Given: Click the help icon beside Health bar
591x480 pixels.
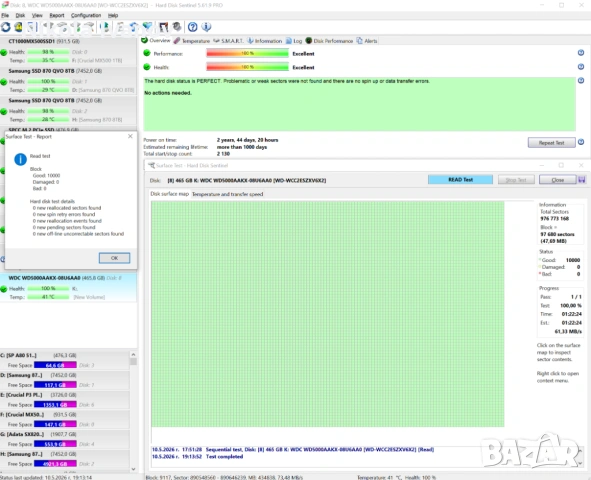Looking at the screenshot, I should (x=581, y=67).
